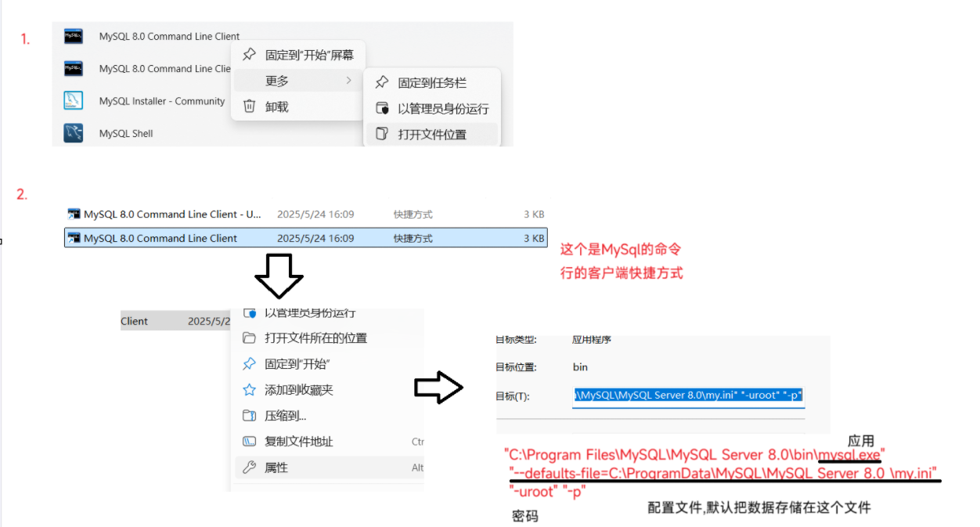Click the pin icon beside 固定到"开始" in lower menu
This screenshot has height=527, width=980.
coord(249,364)
